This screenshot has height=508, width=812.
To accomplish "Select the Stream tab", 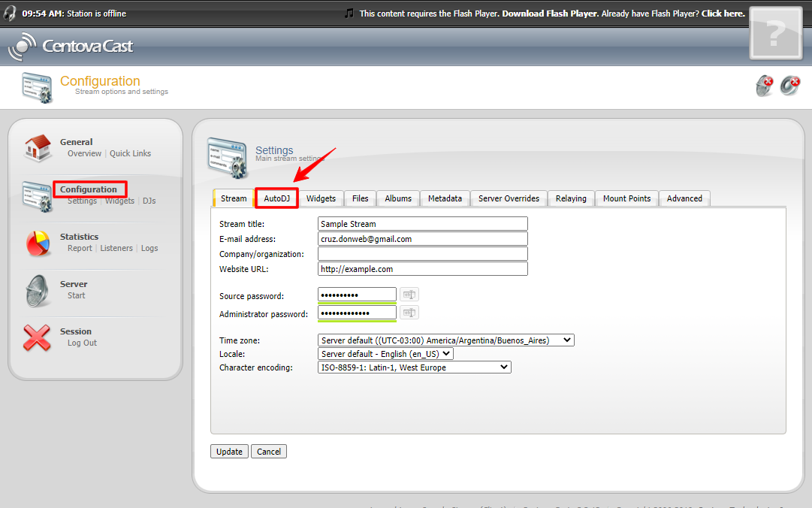I will coord(234,198).
